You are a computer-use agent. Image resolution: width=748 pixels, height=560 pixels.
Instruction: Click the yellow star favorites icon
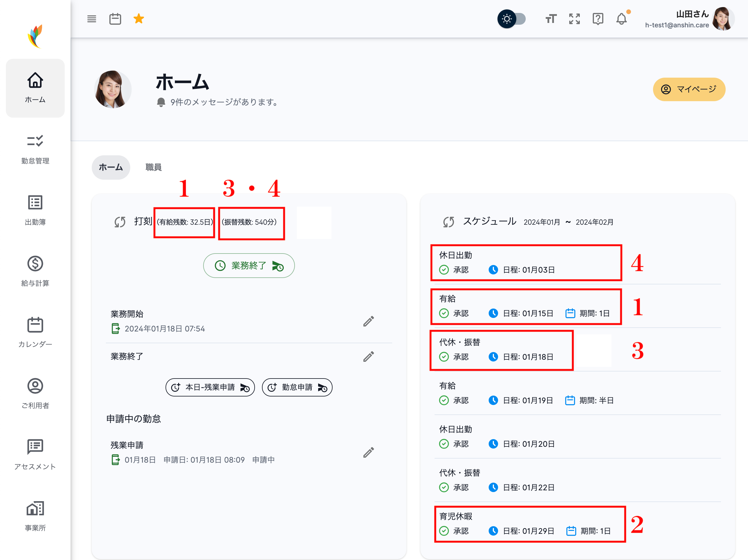[139, 19]
